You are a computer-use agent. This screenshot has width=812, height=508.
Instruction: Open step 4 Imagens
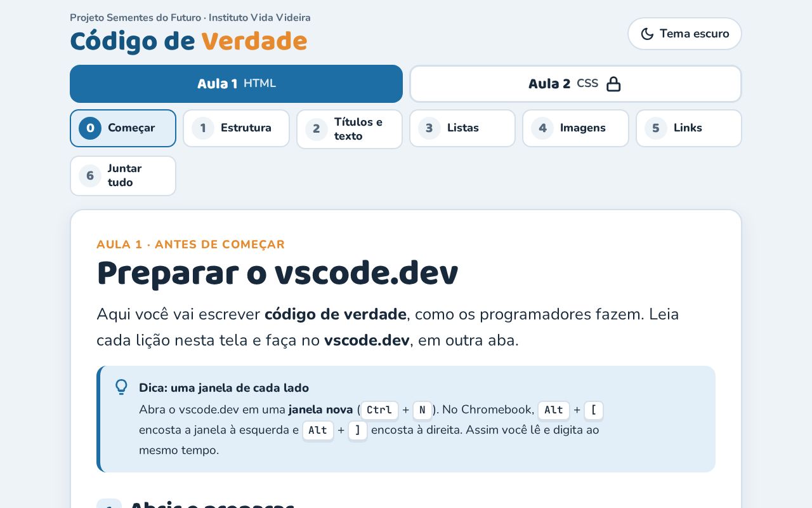575,128
